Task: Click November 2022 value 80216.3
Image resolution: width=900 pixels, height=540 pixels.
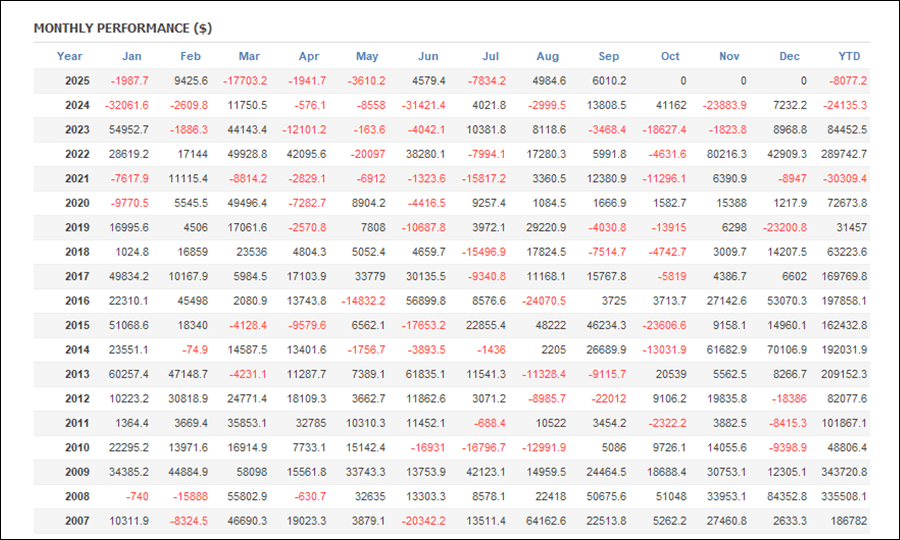Action: (x=723, y=155)
